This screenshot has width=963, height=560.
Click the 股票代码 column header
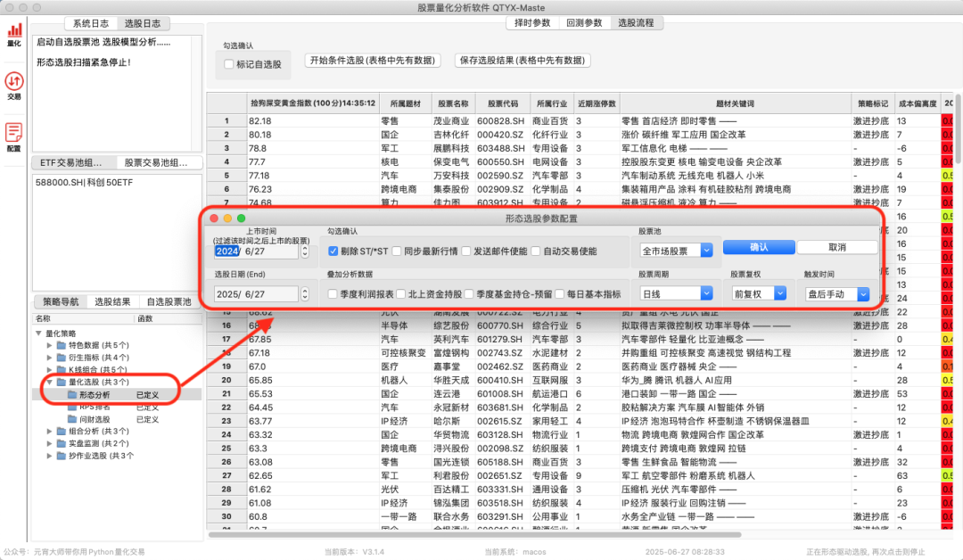point(502,103)
